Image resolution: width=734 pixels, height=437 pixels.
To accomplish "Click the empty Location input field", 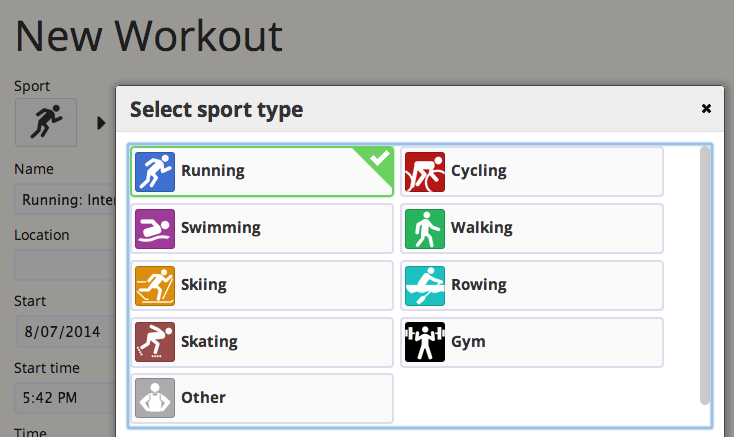I will point(65,265).
